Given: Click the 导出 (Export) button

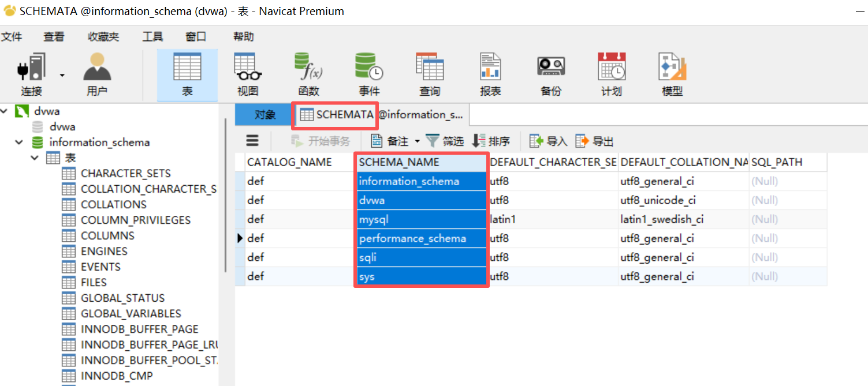Looking at the screenshot, I should [x=593, y=140].
